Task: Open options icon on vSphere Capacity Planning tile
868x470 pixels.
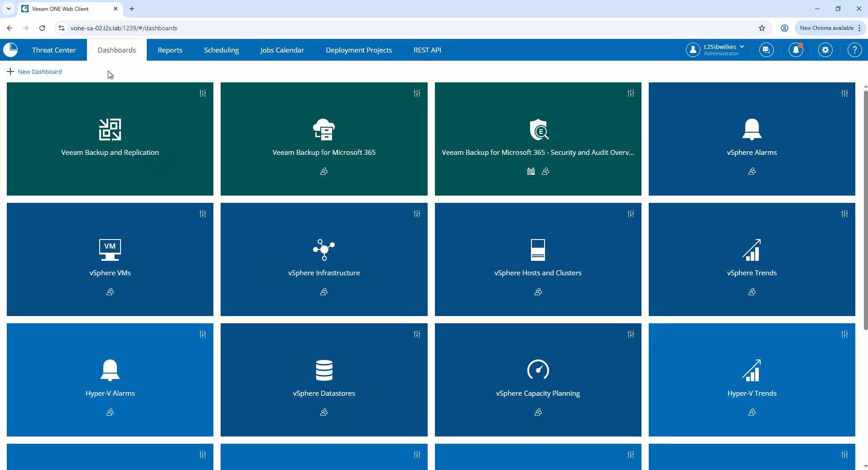Action: coord(631,334)
